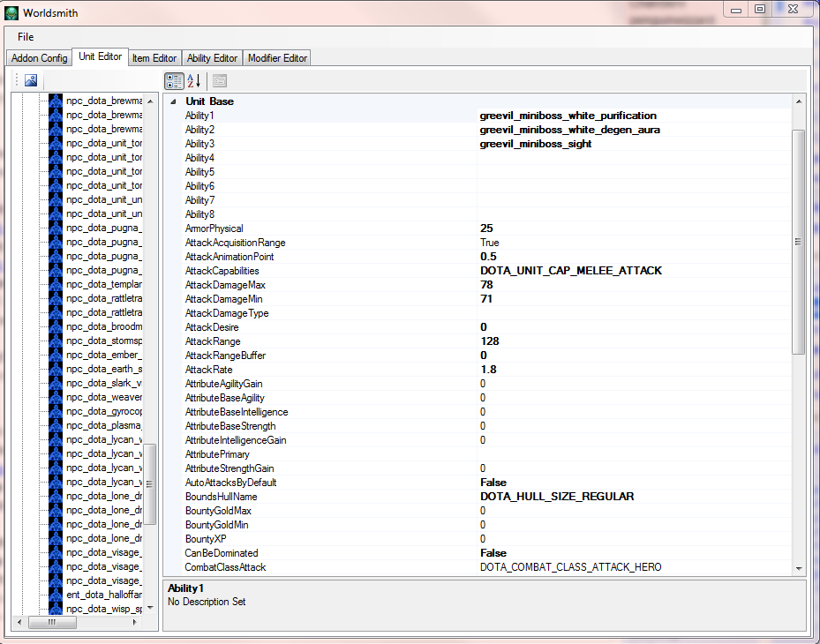This screenshot has height=644, width=820.
Task: Switch property grid to Categorized view
Action: (x=174, y=81)
